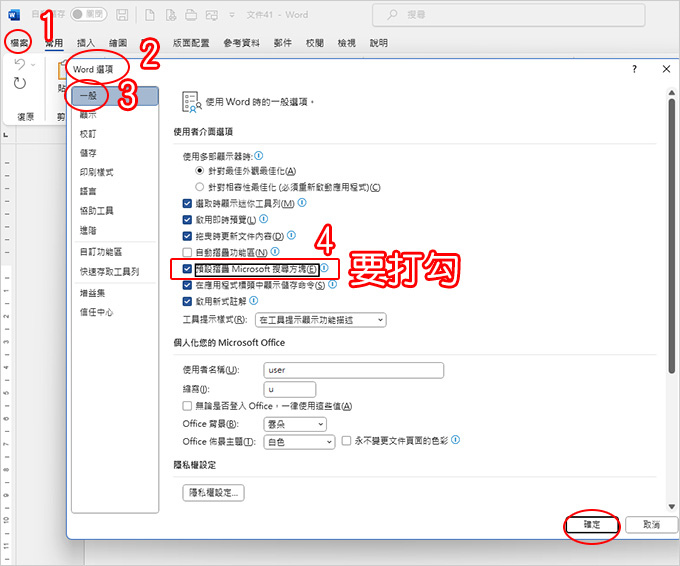Viewport: 680px width, 566px height.
Task: Switch to 說明 ribbon tab
Action: pos(379,43)
